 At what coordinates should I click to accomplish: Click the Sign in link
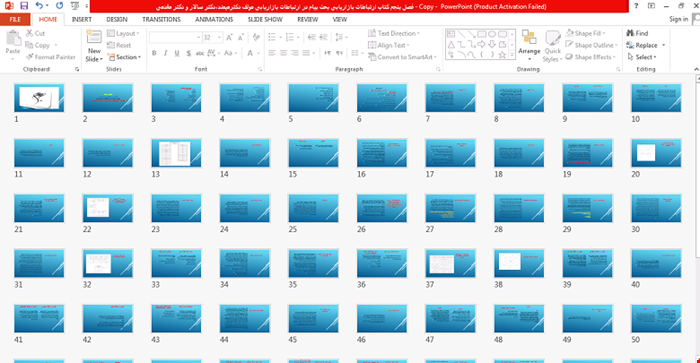(678, 19)
